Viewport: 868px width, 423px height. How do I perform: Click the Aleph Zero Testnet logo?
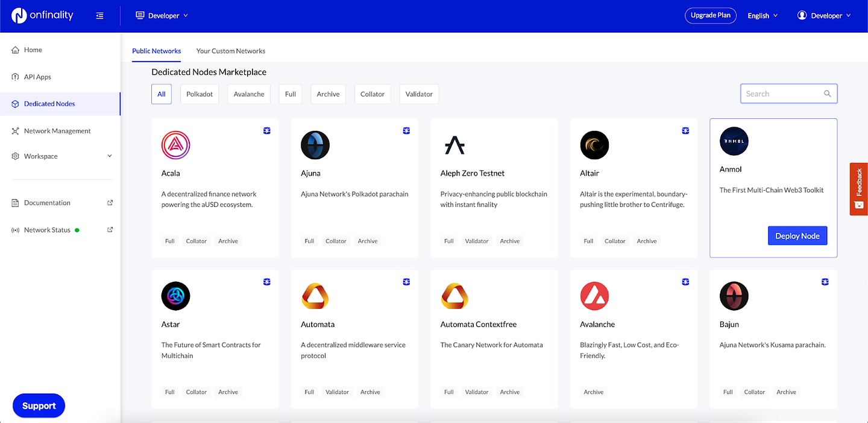455,145
